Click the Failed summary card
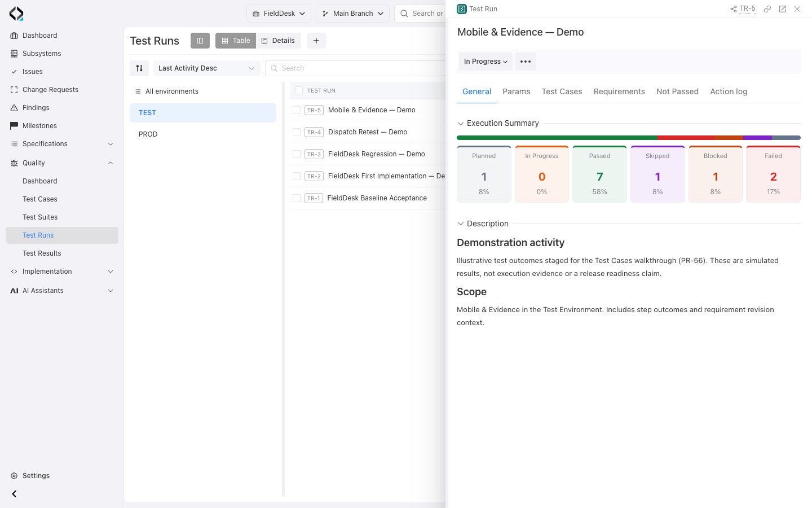812x508 pixels. point(773,174)
